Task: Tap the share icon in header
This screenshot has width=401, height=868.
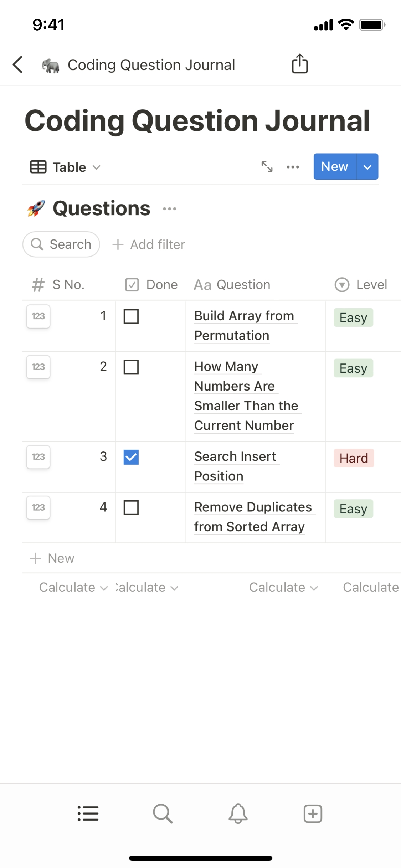Action: [299, 64]
